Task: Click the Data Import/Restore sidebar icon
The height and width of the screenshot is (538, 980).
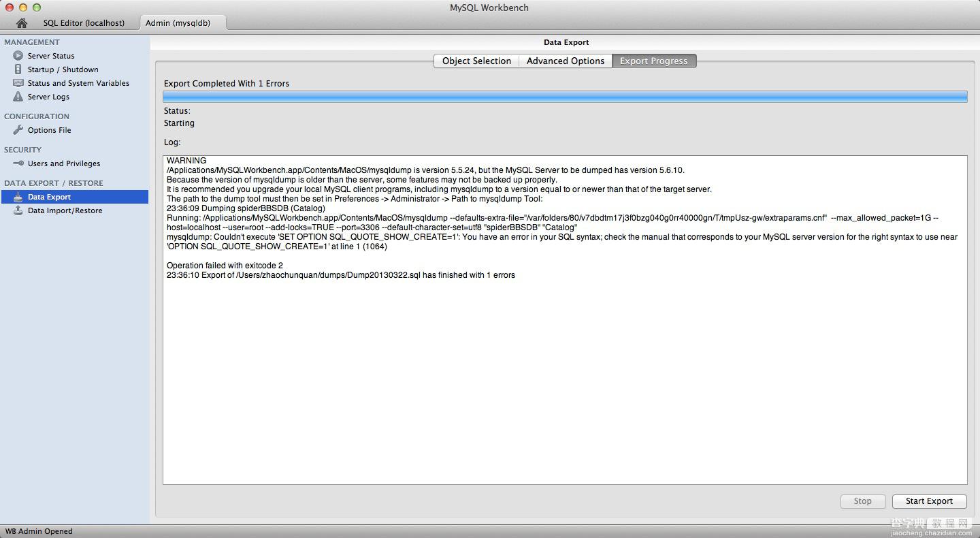Action: (x=18, y=210)
